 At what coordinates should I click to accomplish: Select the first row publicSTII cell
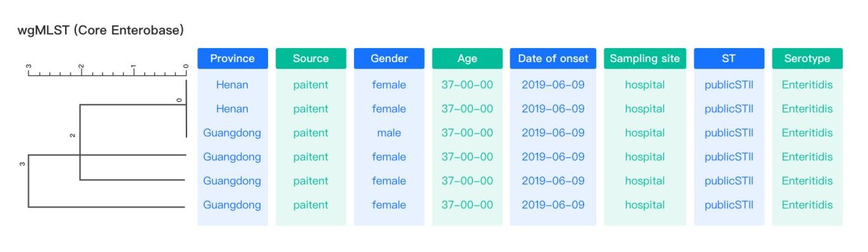(729, 85)
